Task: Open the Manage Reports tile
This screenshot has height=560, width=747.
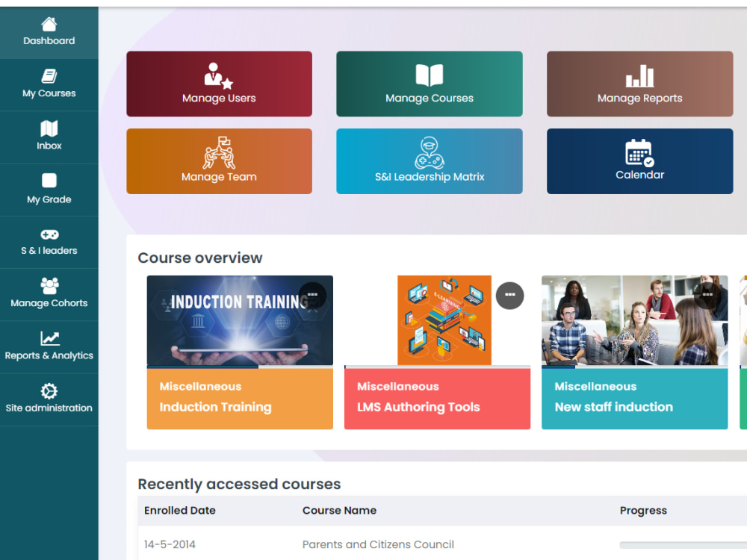Action: [640, 84]
